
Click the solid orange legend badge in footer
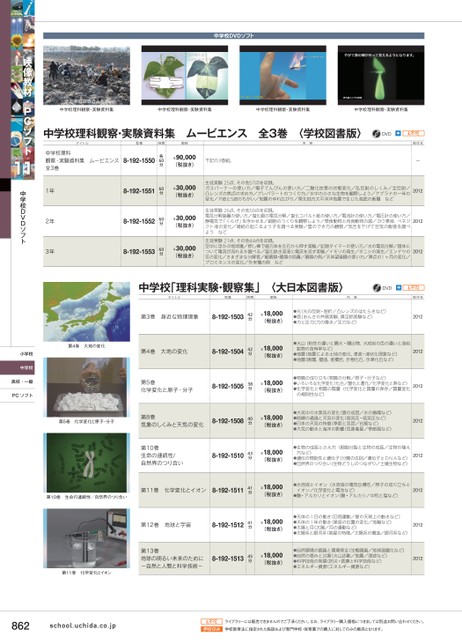point(211,629)
